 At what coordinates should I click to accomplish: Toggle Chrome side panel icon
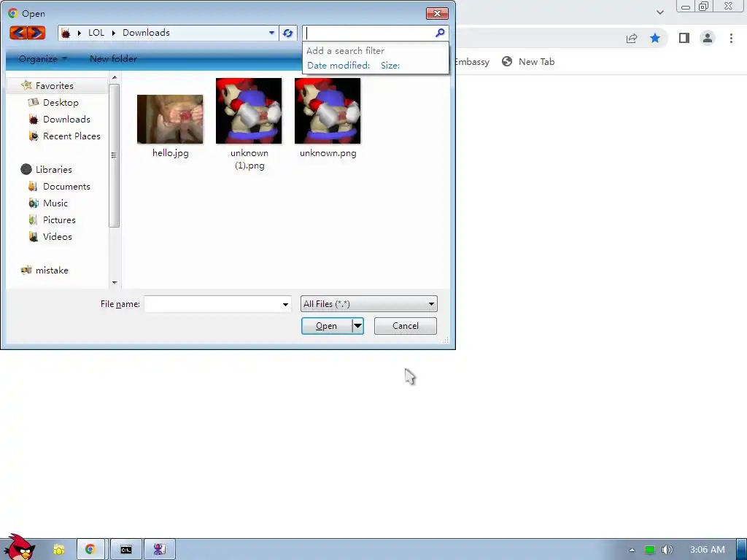point(684,38)
